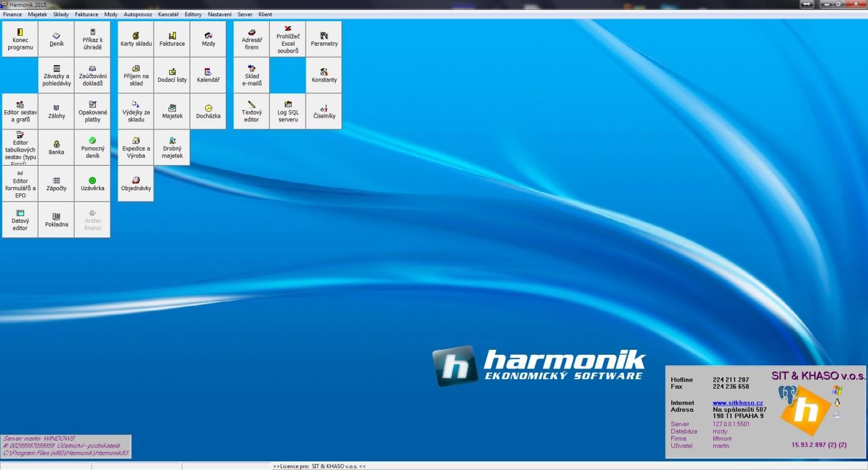Screen dimensions: 868x470
Task: Click the Archiv financí tile
Action: [x=92, y=220]
